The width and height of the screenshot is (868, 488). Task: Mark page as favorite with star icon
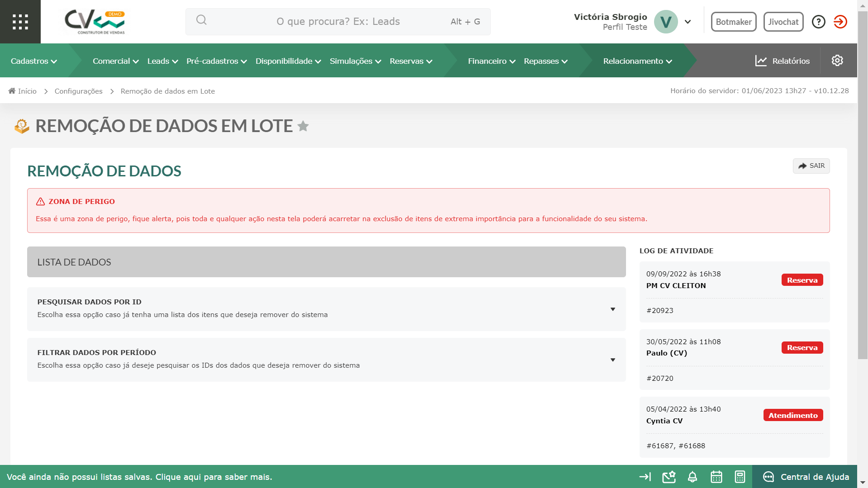pos(303,126)
